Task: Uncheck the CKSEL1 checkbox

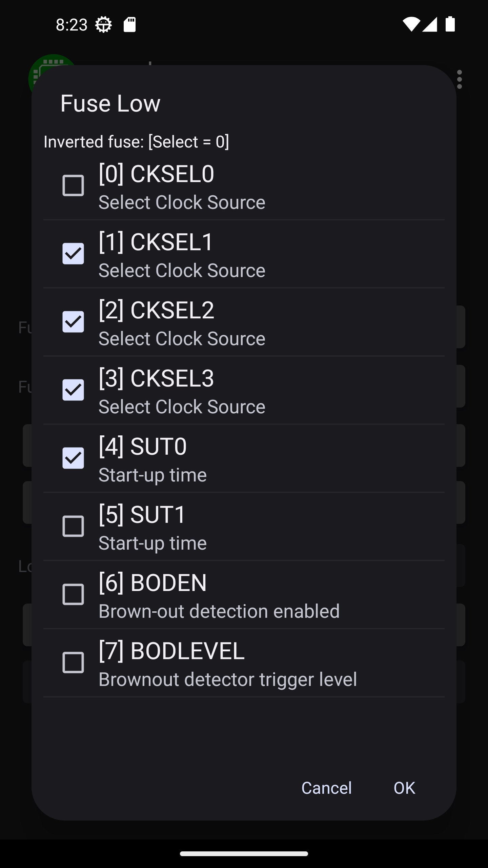Action: pyautogui.click(x=73, y=254)
